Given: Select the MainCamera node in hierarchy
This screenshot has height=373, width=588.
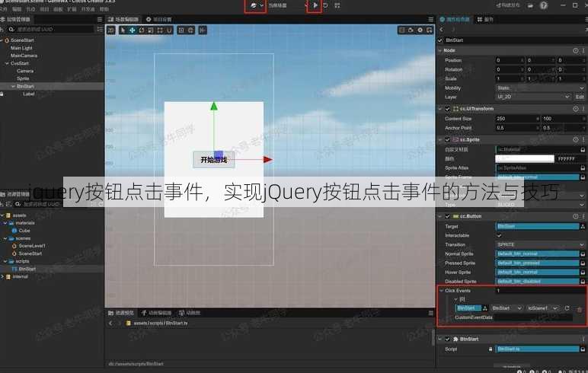Looking at the screenshot, I should tap(24, 56).
